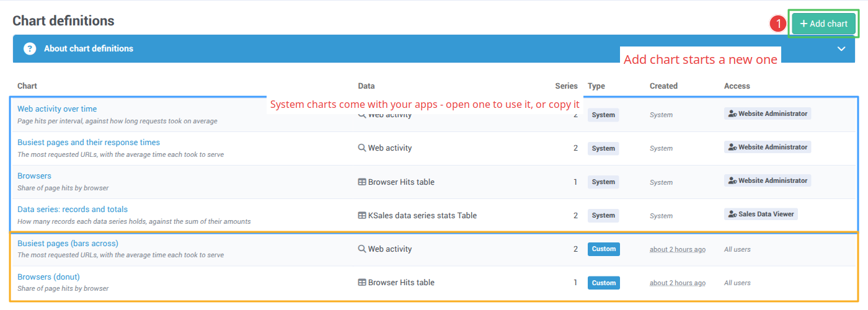Viewport: 868px width, 310px height.
Task: Click System type badge in Web activity row
Action: (603, 115)
